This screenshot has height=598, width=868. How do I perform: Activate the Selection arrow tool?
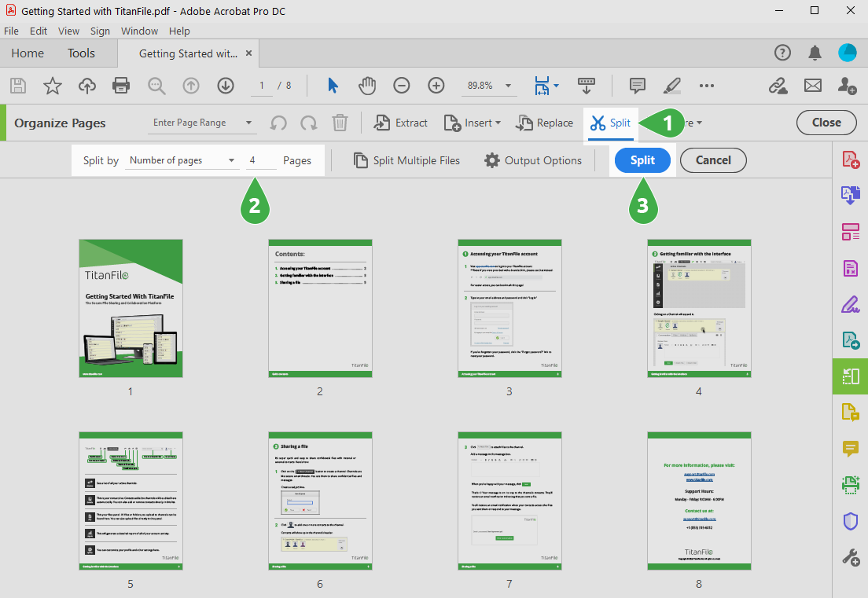(333, 86)
